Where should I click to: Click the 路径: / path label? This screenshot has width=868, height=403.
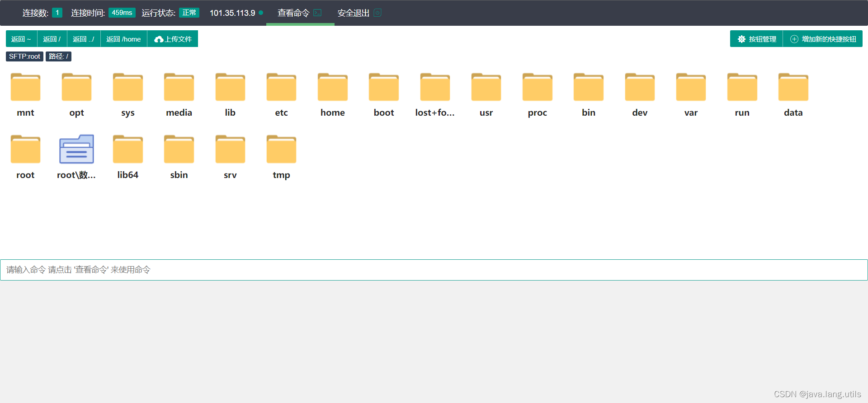click(59, 56)
